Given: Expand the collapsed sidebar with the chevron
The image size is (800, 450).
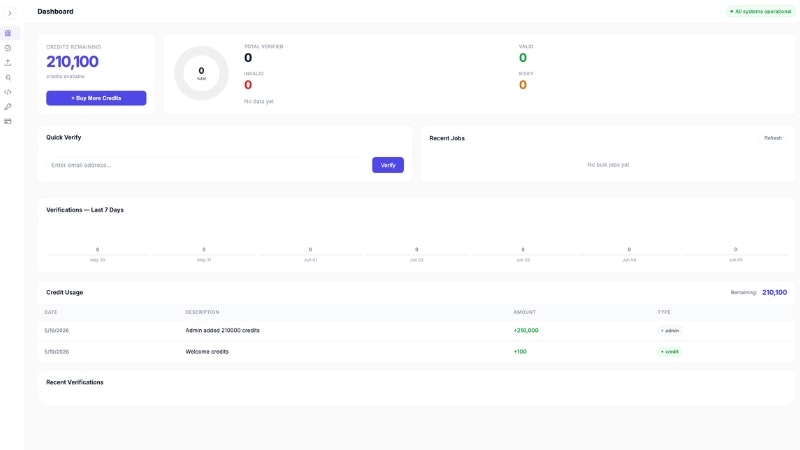Looking at the screenshot, I should (x=10, y=13).
